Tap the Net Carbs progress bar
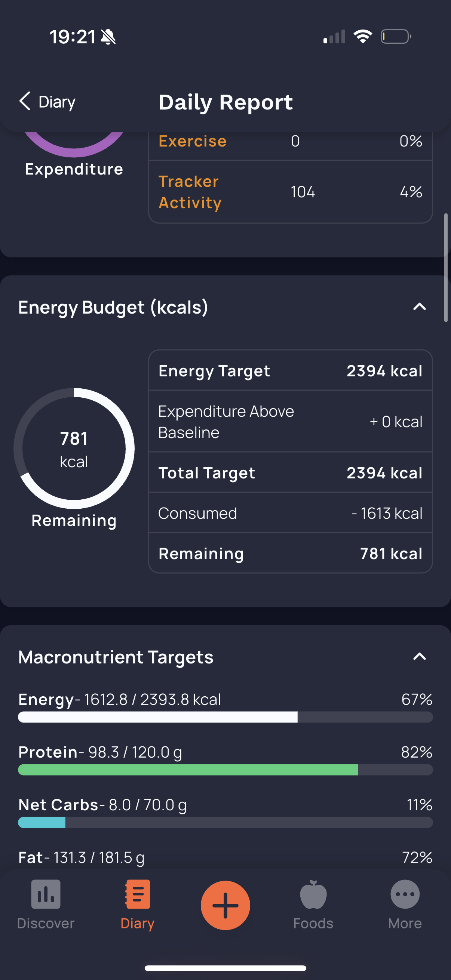Image resolution: width=451 pixels, height=980 pixels. [225, 822]
